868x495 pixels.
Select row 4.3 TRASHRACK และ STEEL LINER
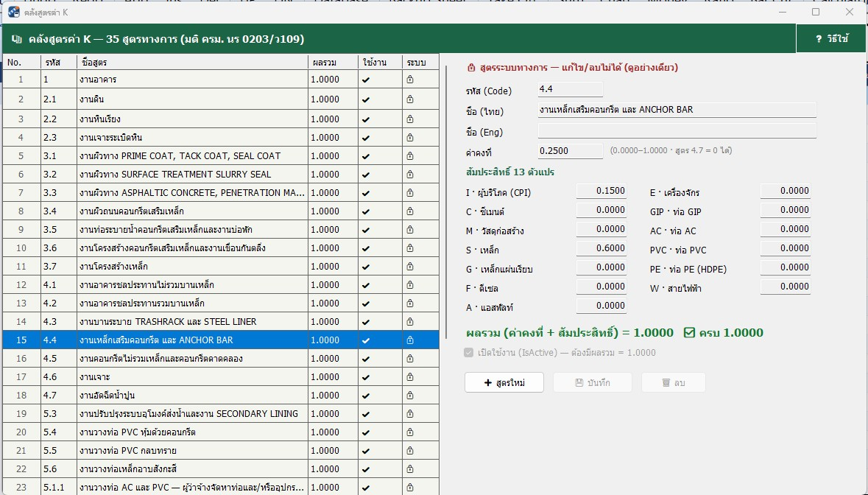pyautogui.click(x=221, y=322)
